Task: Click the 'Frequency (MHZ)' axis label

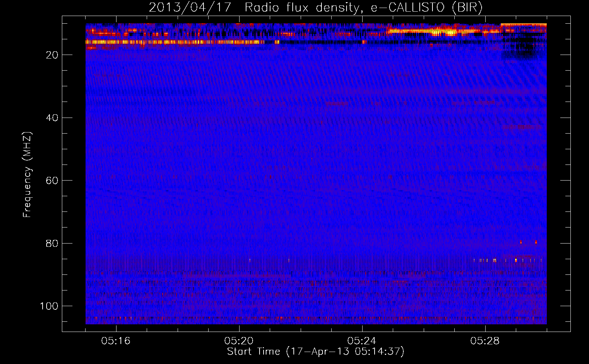Action: pyautogui.click(x=27, y=175)
